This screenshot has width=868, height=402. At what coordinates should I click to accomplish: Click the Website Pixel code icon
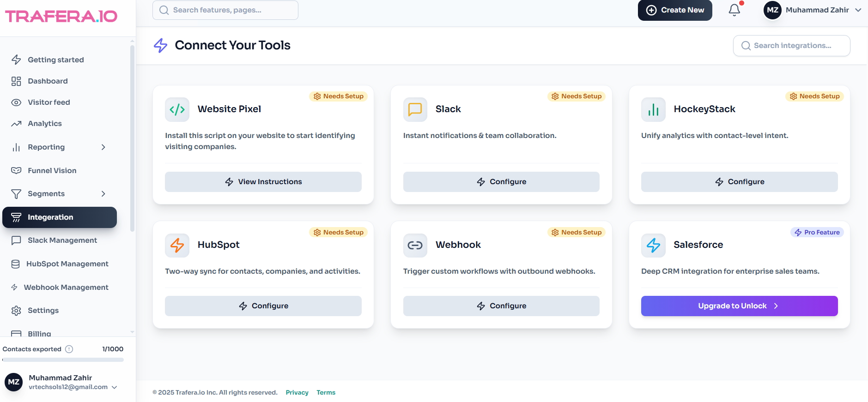click(x=177, y=109)
